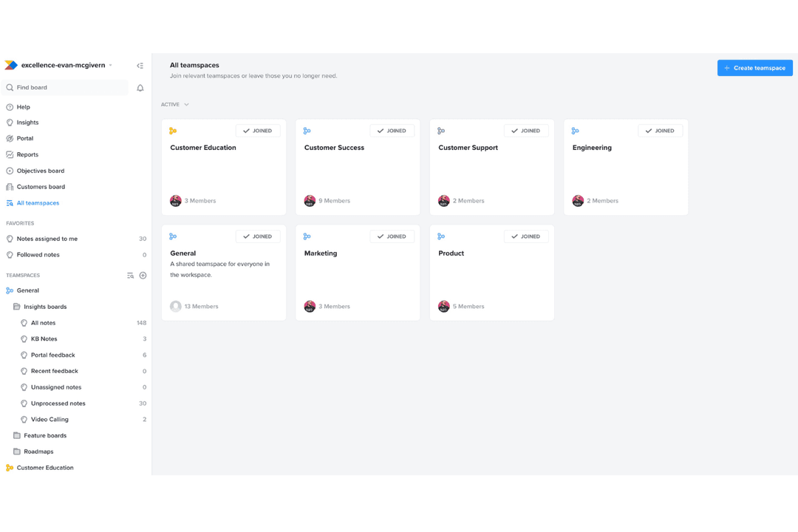Open the Customer Education teamspace title
The image size is (798, 532).
click(203, 148)
